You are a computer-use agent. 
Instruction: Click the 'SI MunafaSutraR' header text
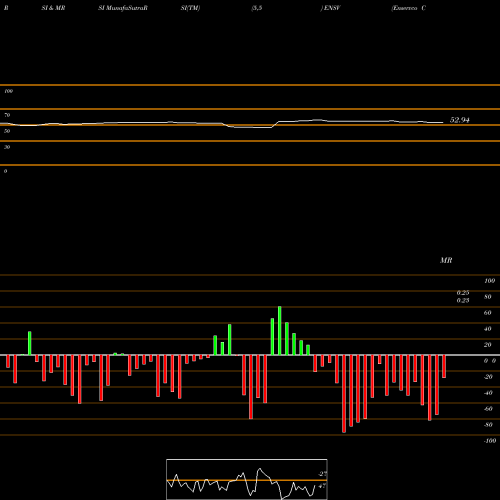tap(123, 8)
